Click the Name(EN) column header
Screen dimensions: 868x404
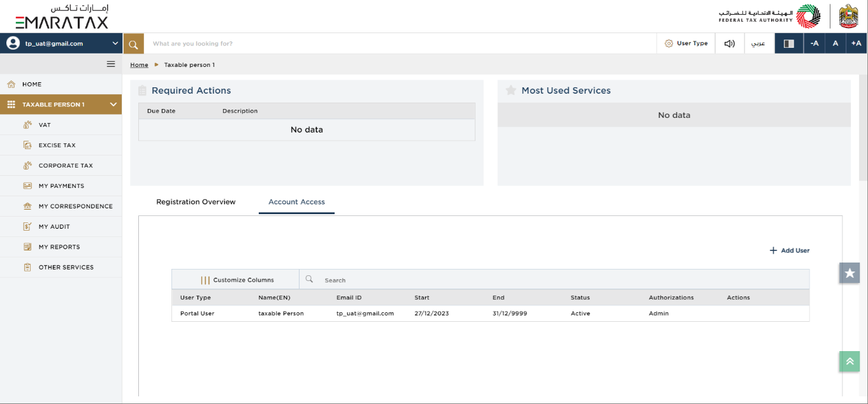pyautogui.click(x=274, y=298)
